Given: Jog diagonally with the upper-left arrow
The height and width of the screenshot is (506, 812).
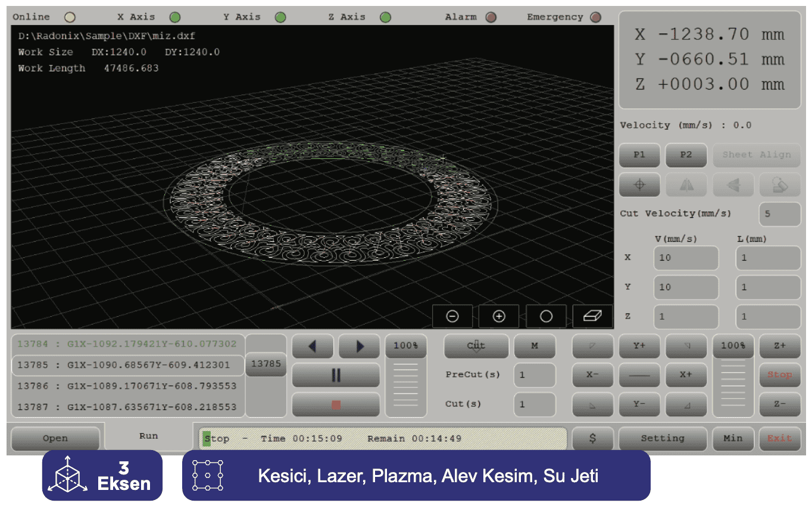Looking at the screenshot, I should (x=592, y=346).
